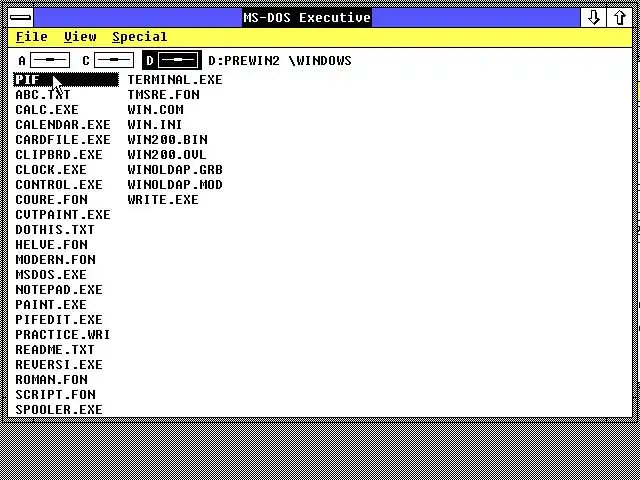Click on CLIPBRD.EXE
Screen dimensions: 640x480
tap(59, 155)
